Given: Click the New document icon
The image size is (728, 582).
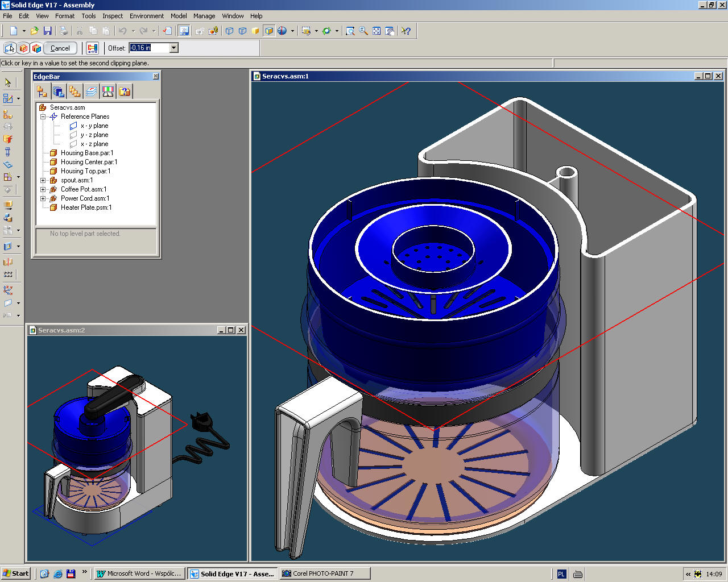Looking at the screenshot, I should point(13,31).
